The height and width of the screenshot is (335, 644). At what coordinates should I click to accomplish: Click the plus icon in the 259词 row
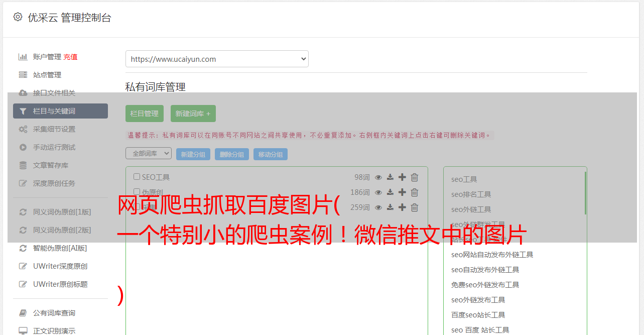coord(402,207)
